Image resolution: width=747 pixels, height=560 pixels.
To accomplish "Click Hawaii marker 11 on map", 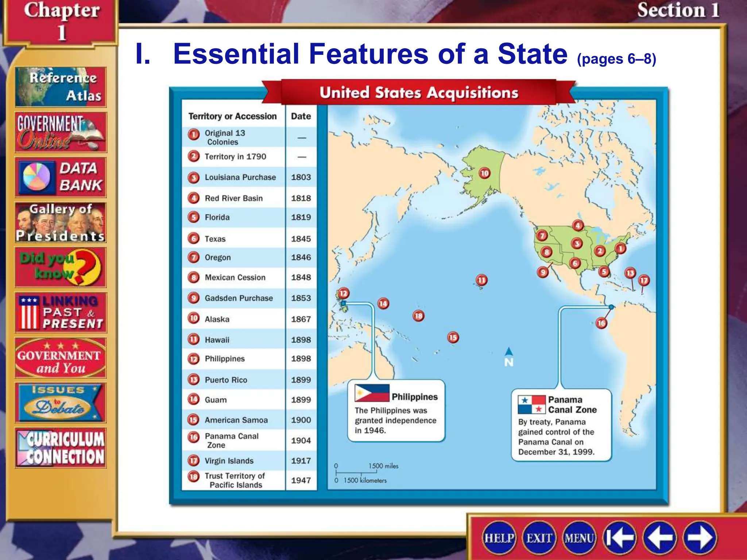I will [x=482, y=280].
